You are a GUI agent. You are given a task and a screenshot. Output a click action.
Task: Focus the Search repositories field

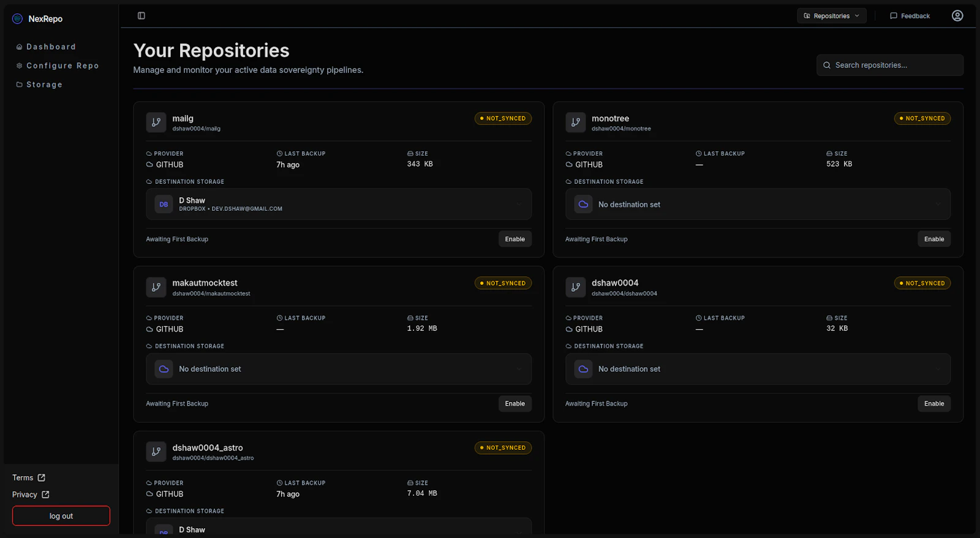[890, 65]
